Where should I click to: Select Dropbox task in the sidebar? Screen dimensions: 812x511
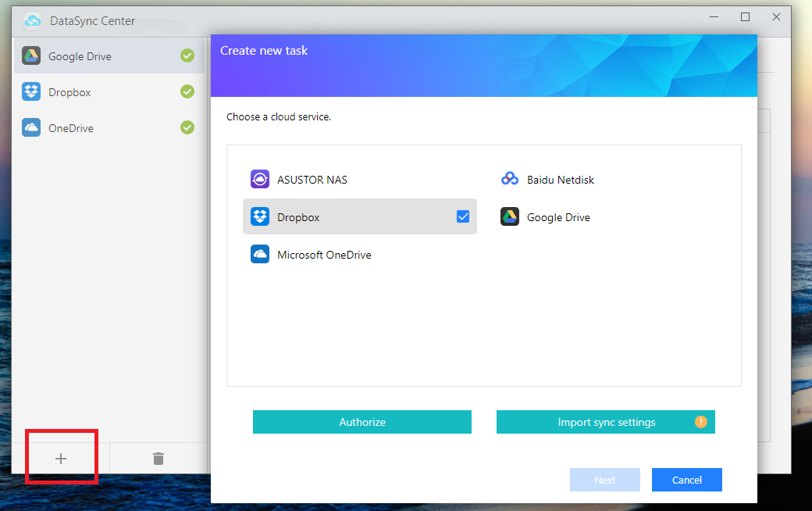pos(70,92)
